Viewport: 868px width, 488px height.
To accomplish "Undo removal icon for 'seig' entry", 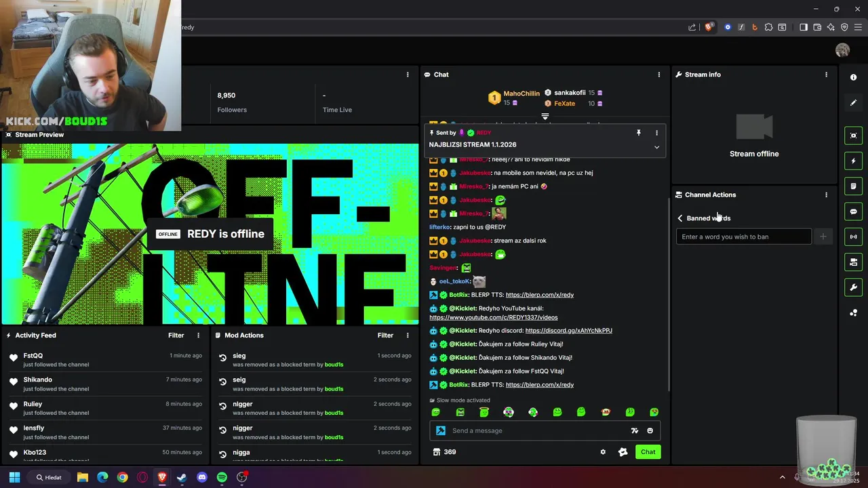I will (x=222, y=382).
